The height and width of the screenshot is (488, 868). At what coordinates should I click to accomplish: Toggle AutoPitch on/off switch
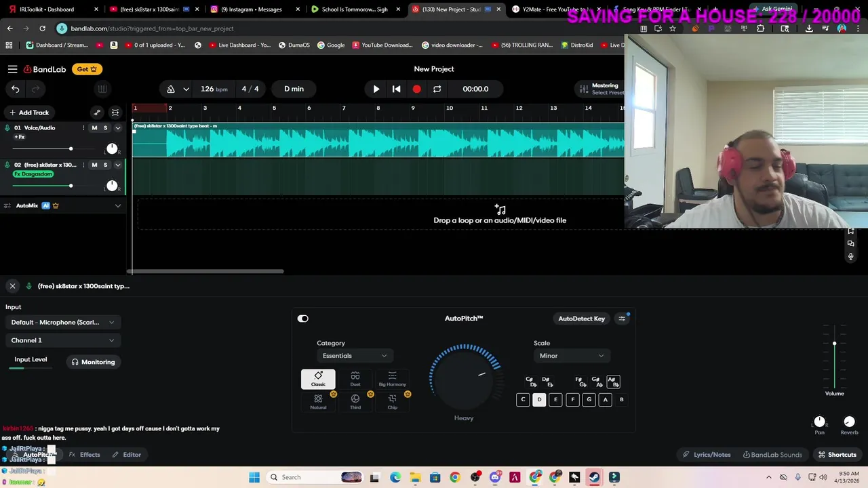302,319
